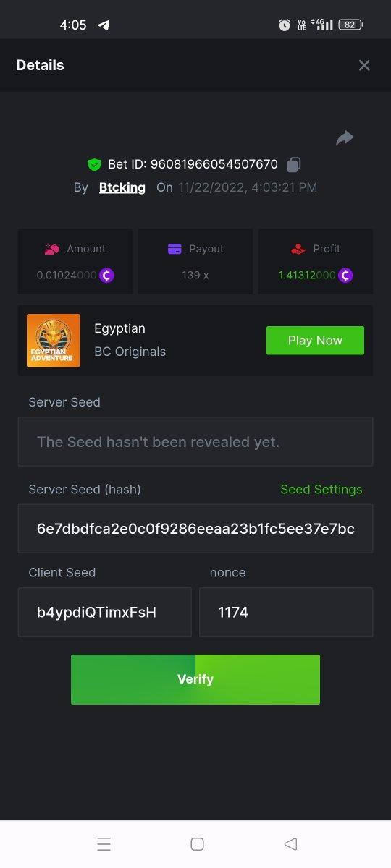
Task: Focus the Client Seed field
Action: coord(105,612)
